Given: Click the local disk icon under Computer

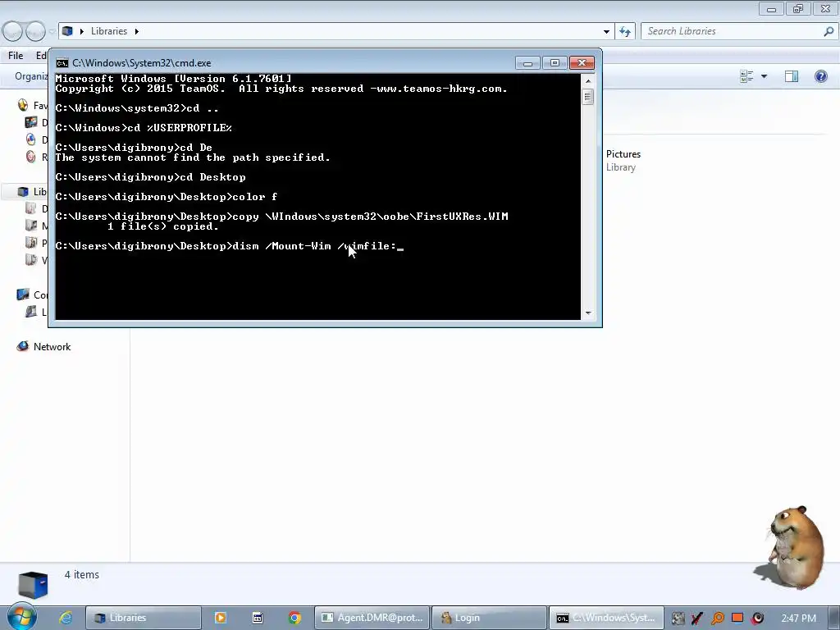Looking at the screenshot, I should point(31,311).
